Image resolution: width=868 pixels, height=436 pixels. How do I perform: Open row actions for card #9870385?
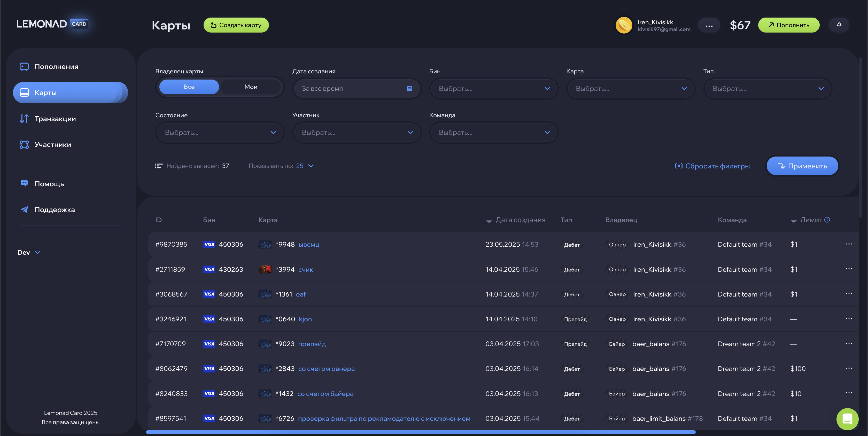848,244
